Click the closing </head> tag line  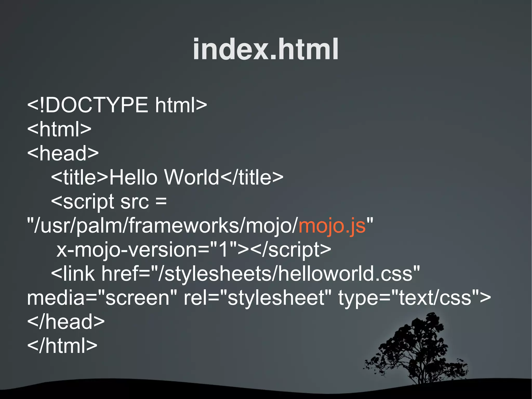tap(66, 322)
